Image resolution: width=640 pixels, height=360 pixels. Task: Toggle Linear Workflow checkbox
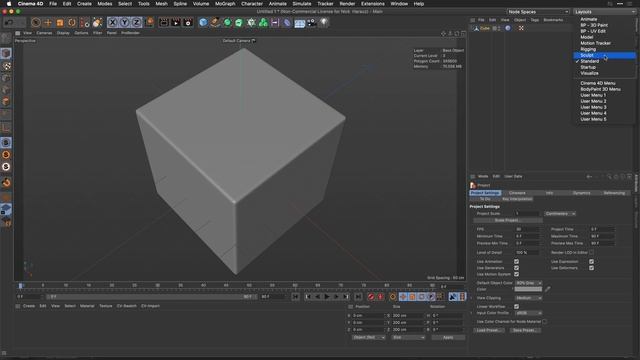click(516, 307)
